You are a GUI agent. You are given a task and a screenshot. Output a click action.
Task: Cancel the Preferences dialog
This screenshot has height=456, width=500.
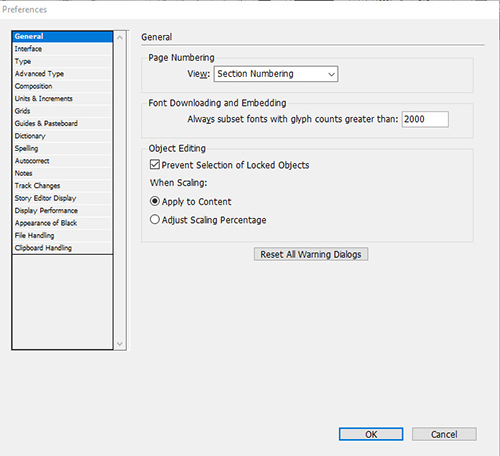click(444, 434)
